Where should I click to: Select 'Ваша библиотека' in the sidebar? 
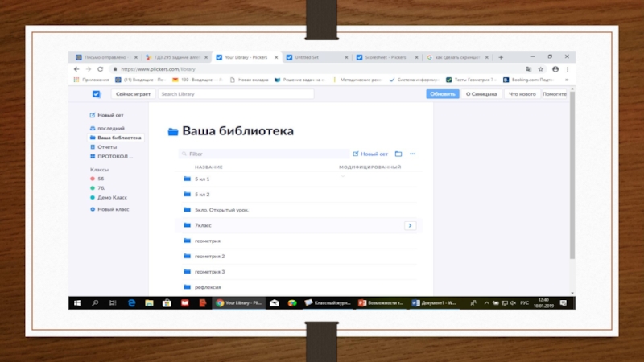tap(116, 138)
